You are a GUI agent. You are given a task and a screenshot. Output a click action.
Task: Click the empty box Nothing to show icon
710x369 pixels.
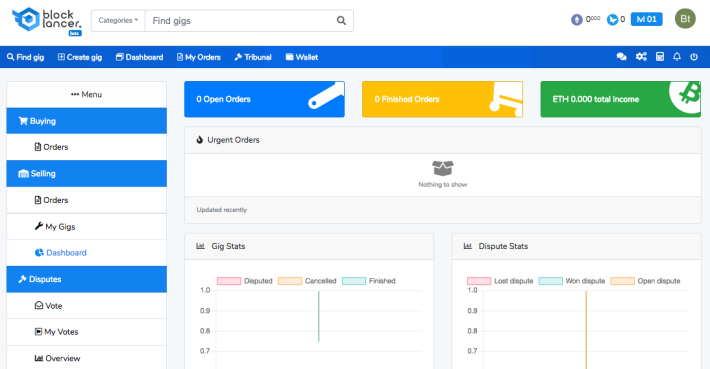442,168
